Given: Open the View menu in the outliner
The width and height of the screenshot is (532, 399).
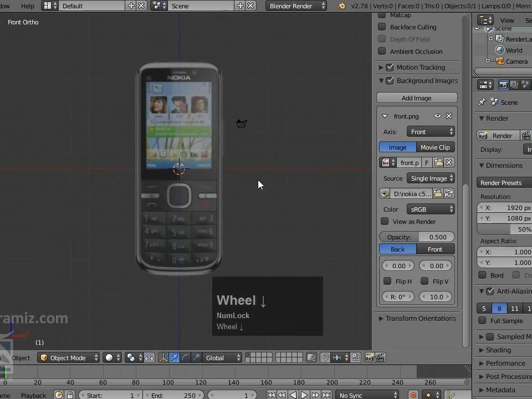Looking at the screenshot, I should (507, 21).
